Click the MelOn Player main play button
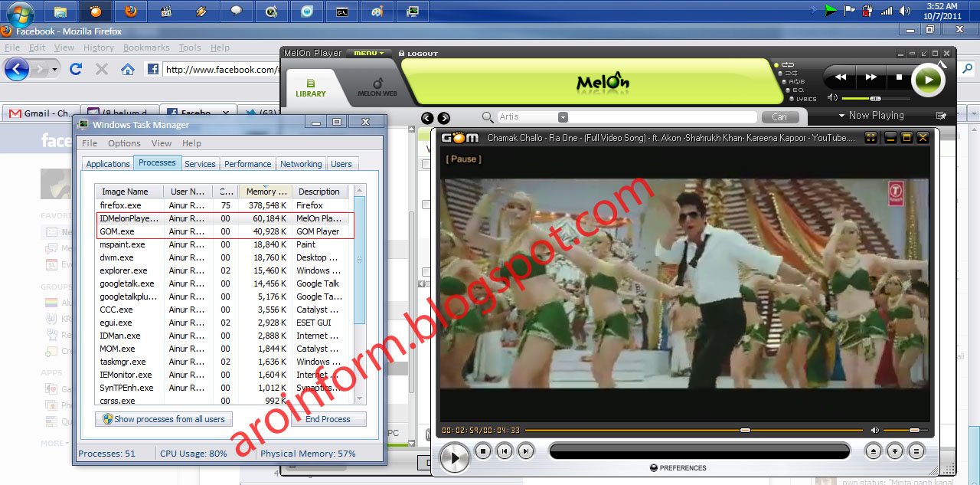The width and height of the screenshot is (980, 485). pyautogui.click(x=928, y=80)
